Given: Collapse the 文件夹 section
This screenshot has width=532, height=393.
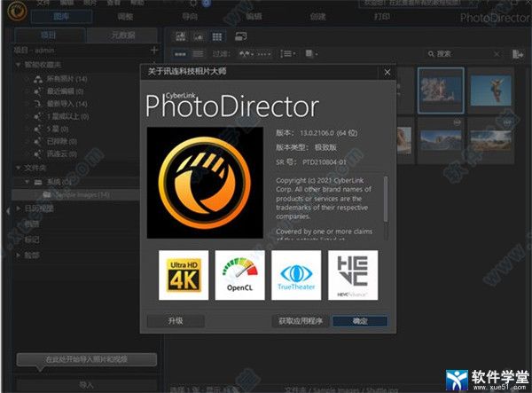Looking at the screenshot, I should coord(18,168).
